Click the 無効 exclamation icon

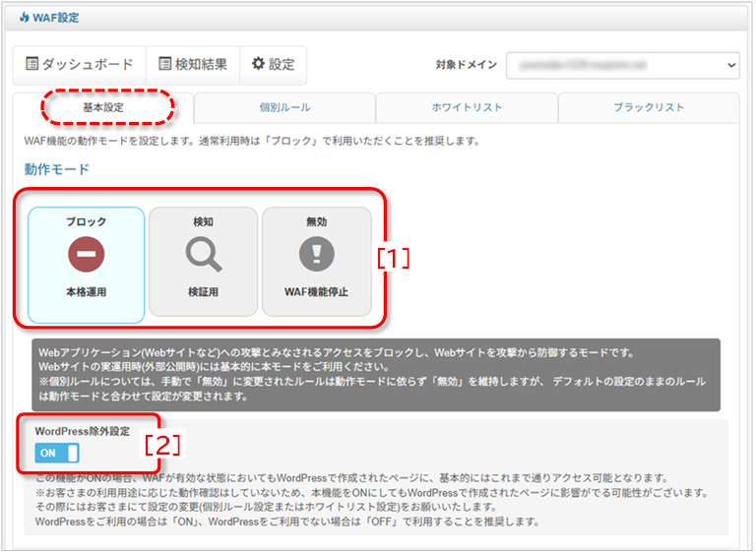(x=317, y=254)
